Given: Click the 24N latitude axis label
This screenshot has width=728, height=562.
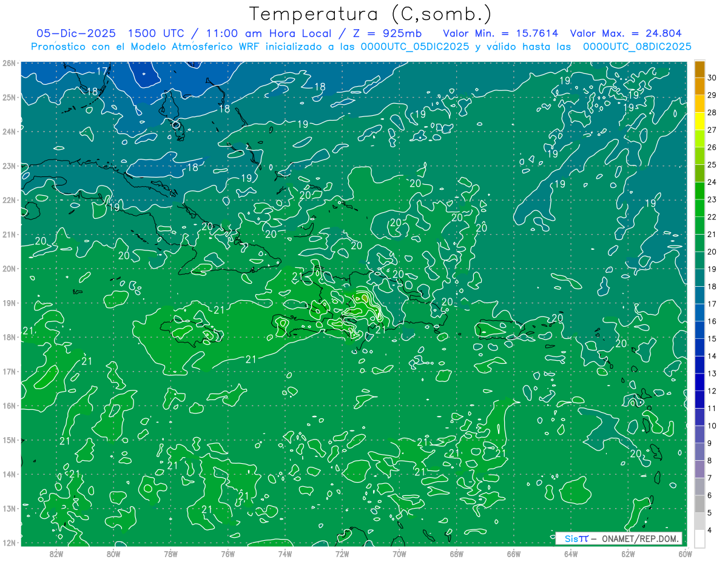Looking at the screenshot, I should tap(8, 132).
